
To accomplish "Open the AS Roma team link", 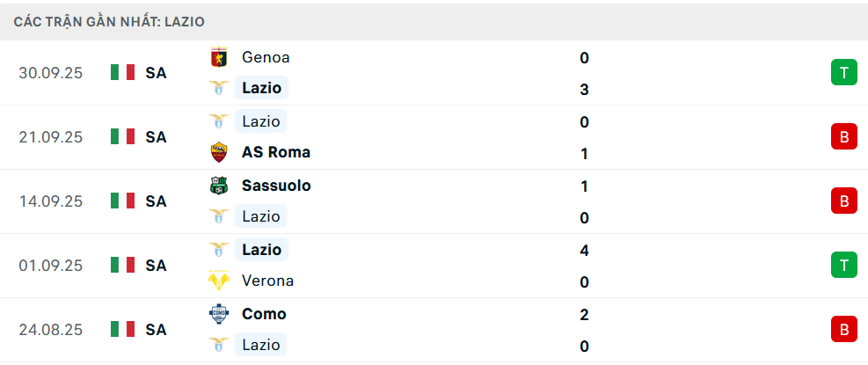I will 275,152.
